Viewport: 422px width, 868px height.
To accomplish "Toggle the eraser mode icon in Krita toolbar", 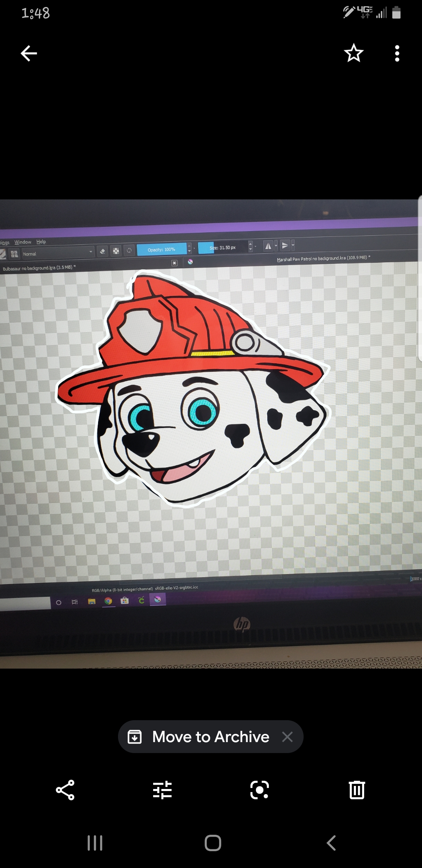I will [102, 251].
